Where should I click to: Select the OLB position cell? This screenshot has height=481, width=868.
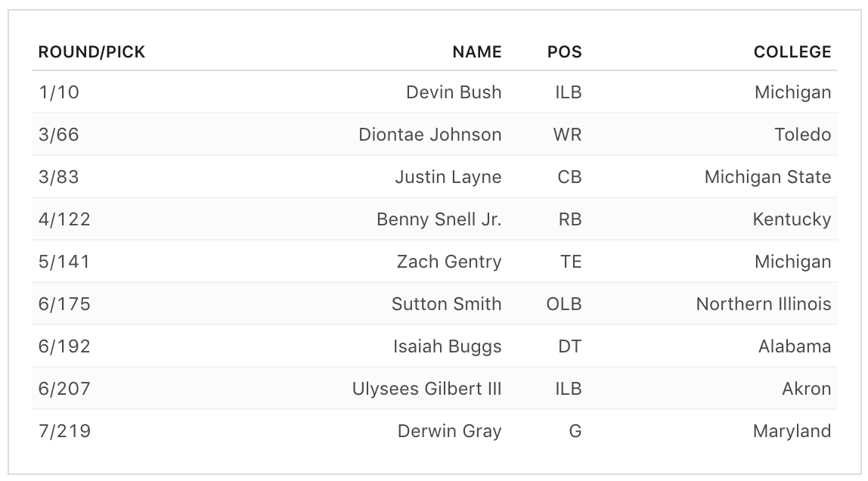pos(564,304)
